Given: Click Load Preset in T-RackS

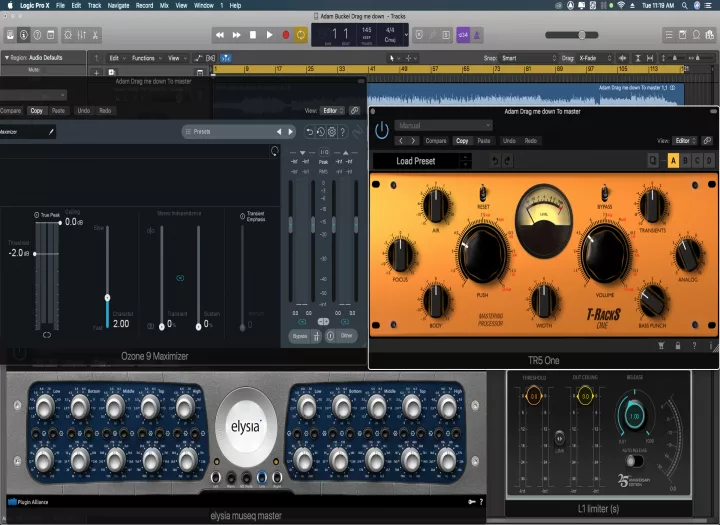Looking at the screenshot, I should (416, 161).
